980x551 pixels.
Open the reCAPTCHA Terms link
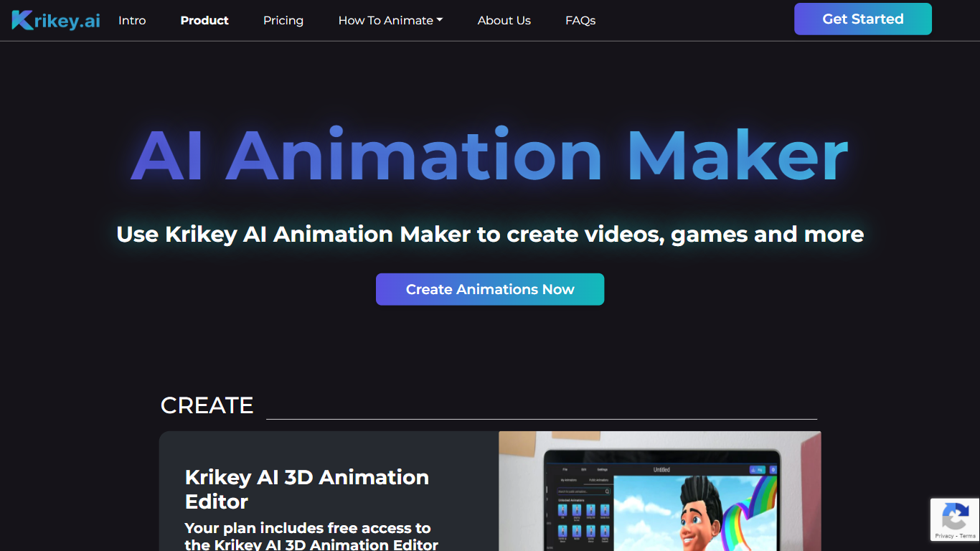point(968,536)
